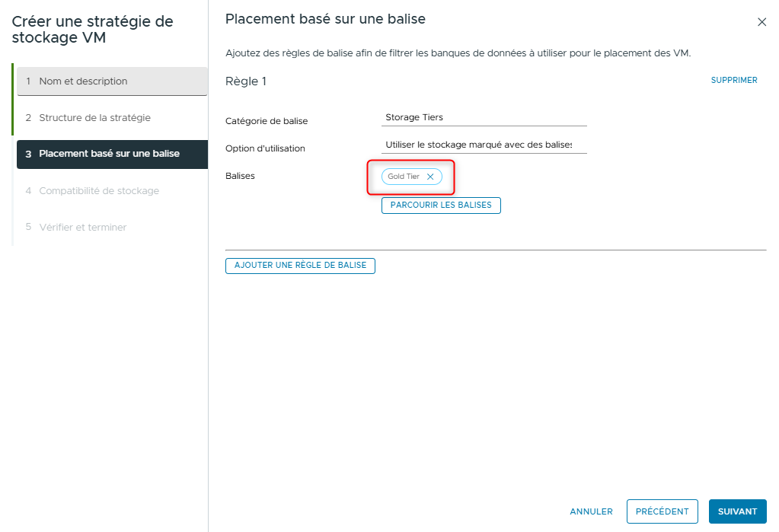Select the Gold Tier tag pill
779x532 pixels.
(404, 176)
